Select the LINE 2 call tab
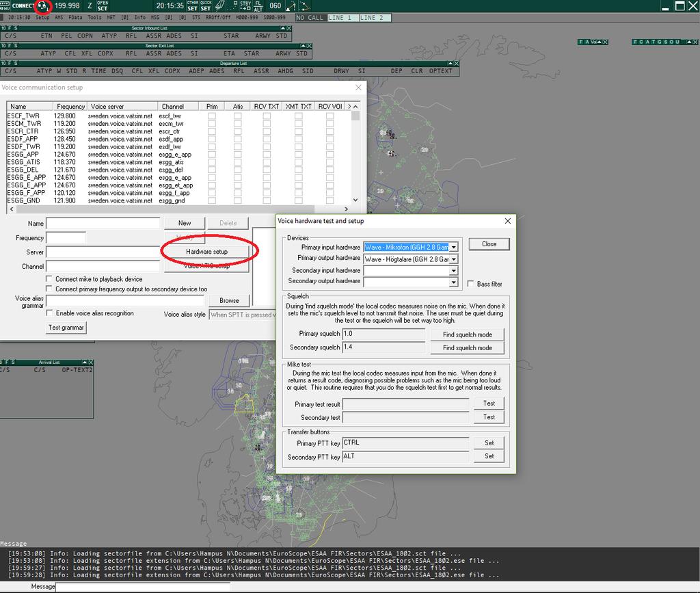 pos(375,18)
